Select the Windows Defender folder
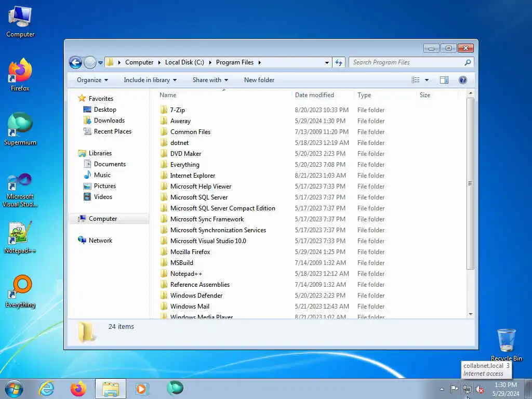The image size is (532, 399). [196, 296]
